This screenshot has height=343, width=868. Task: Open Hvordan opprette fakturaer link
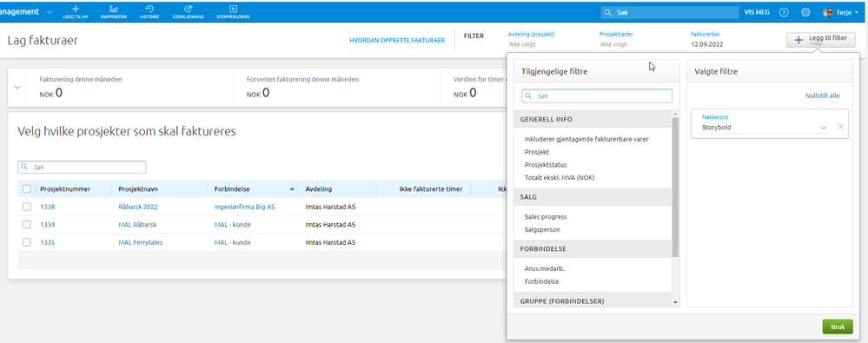[397, 41]
